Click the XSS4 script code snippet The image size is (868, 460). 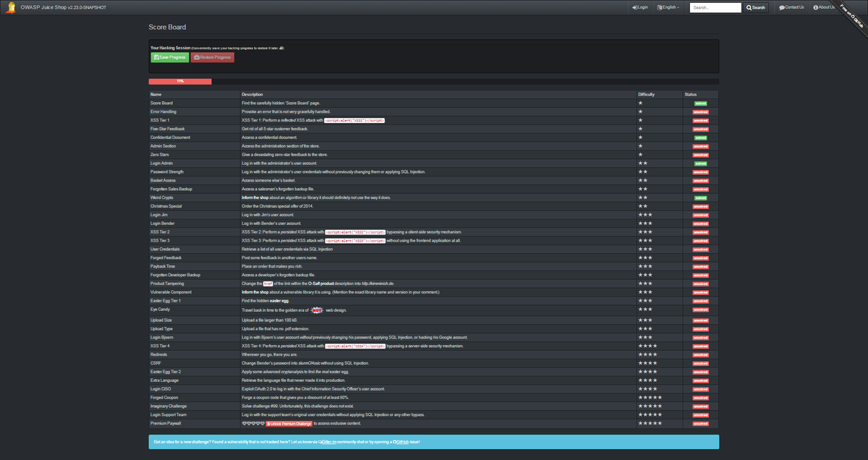coord(355,346)
